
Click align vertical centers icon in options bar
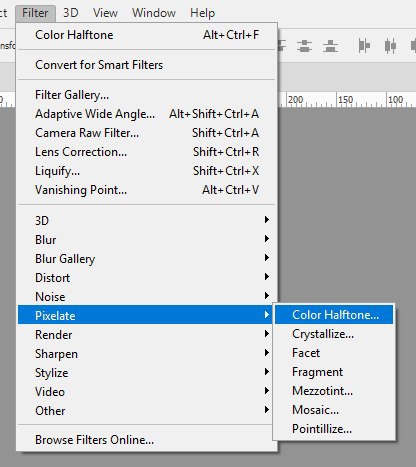tap(304, 46)
